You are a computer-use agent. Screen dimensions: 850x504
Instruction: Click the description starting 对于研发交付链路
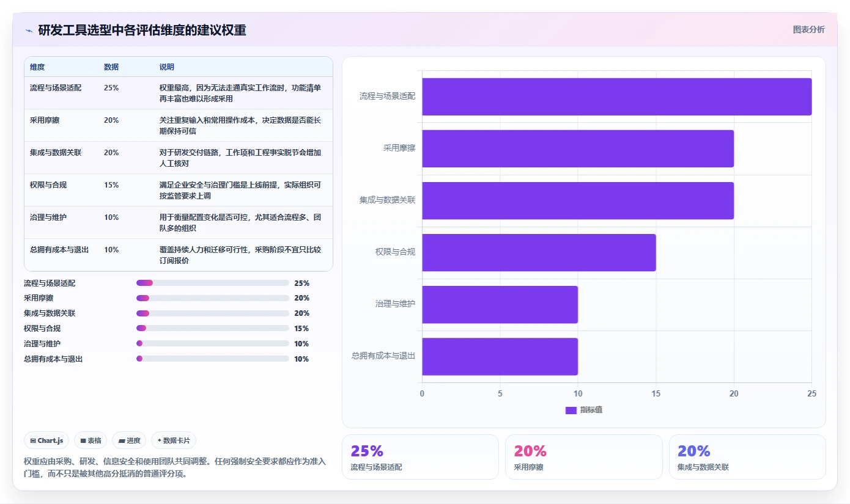(240, 158)
